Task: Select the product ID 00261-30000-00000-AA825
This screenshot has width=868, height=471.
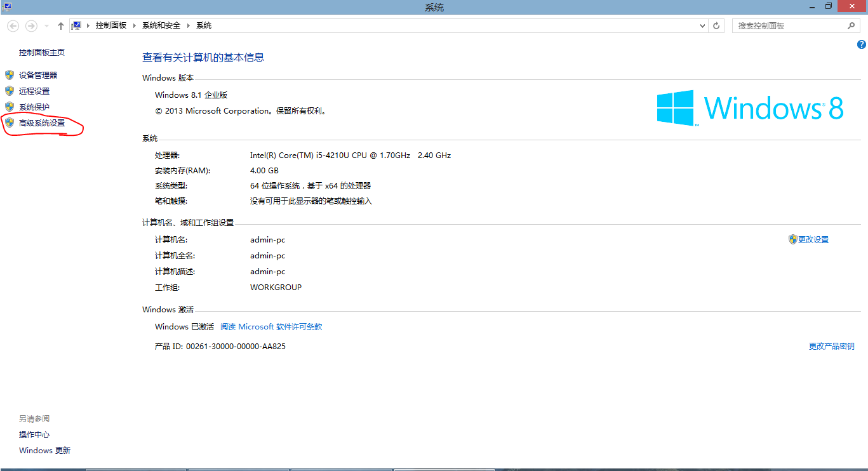Action: pyautogui.click(x=236, y=347)
